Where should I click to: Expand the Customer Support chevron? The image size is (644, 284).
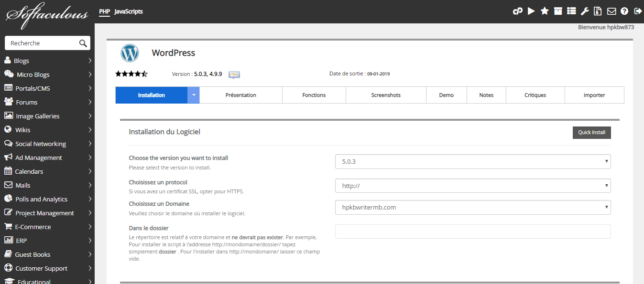90,268
